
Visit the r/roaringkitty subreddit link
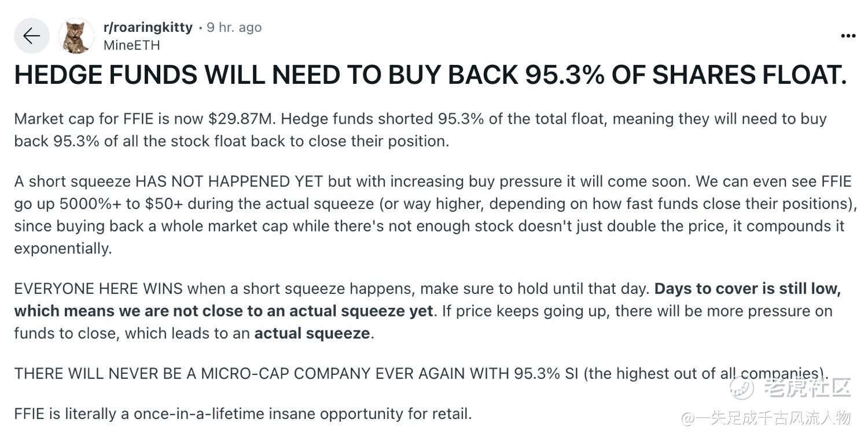pyautogui.click(x=148, y=27)
